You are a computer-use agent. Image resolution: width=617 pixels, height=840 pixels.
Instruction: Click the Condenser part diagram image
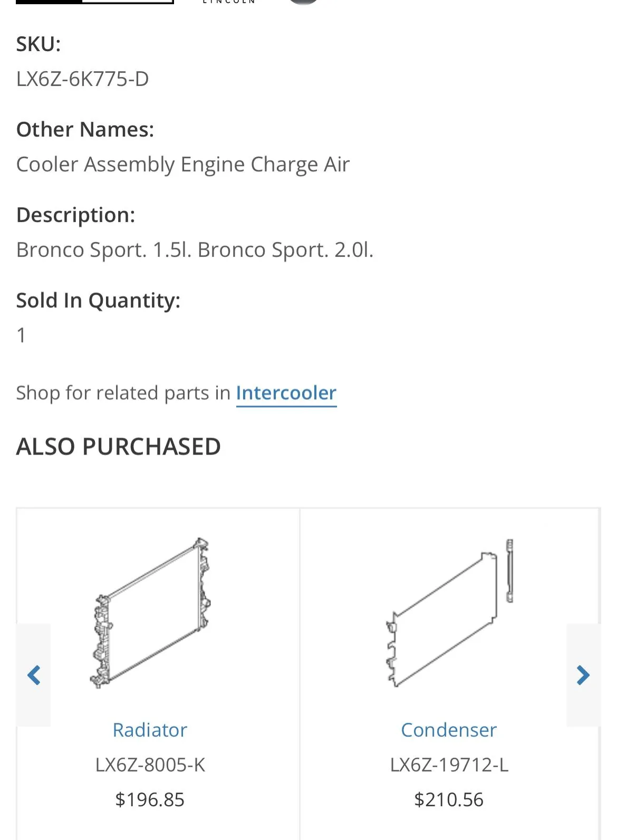[449, 613]
